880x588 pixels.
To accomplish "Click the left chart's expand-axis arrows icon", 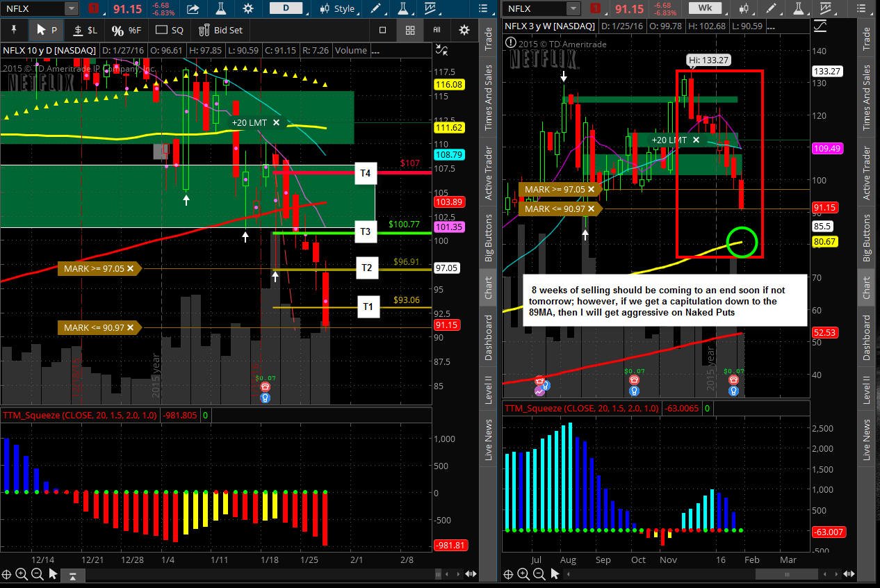I will (x=441, y=50).
